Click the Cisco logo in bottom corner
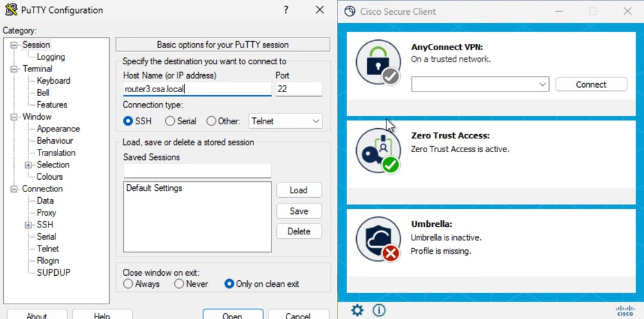Screen dimensions: 644x319 pyautogui.click(x=625, y=311)
